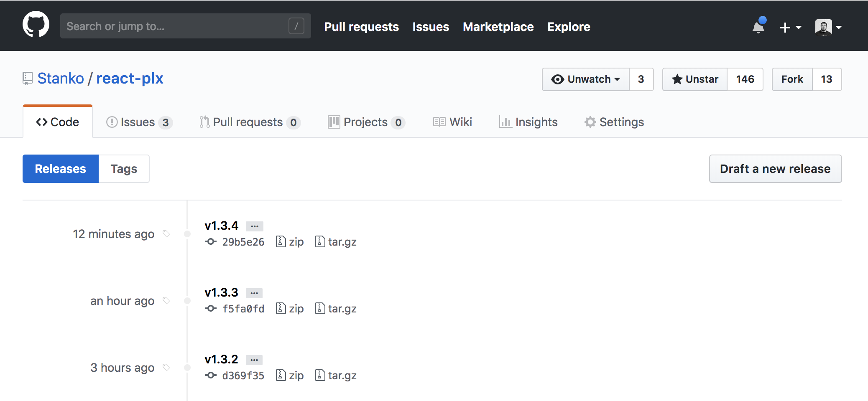The width and height of the screenshot is (868, 401).
Task: Open the Wiki tab
Action: click(x=452, y=122)
